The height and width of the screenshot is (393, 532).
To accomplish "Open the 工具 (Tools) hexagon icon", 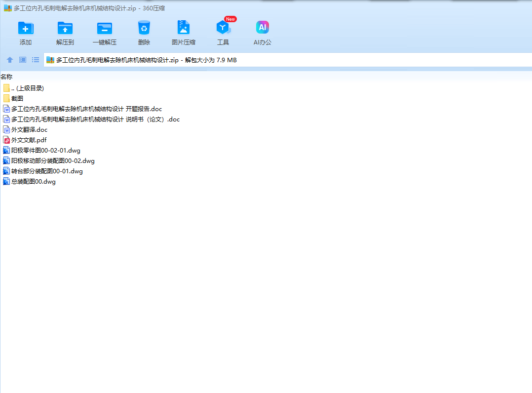I will [223, 28].
